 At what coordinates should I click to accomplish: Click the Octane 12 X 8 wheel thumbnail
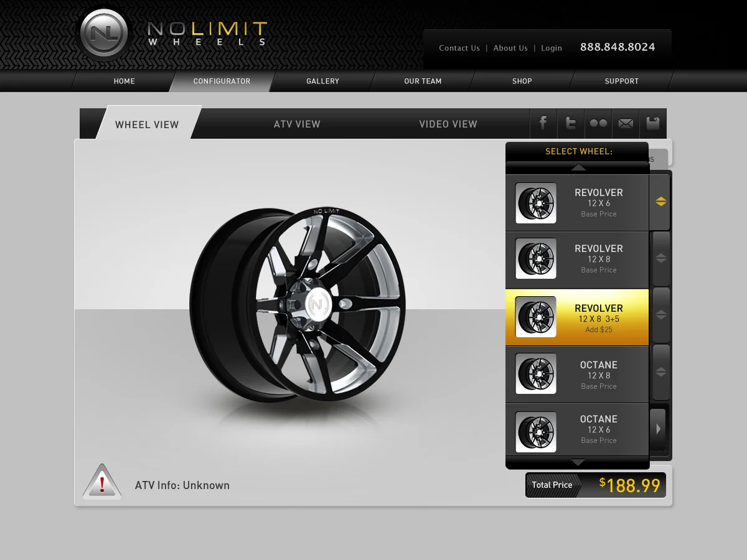tap(536, 374)
